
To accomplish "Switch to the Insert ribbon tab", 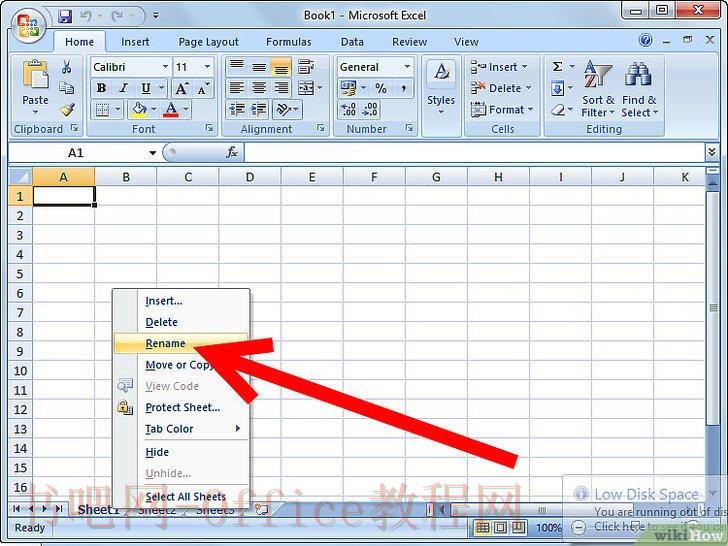I will (135, 42).
